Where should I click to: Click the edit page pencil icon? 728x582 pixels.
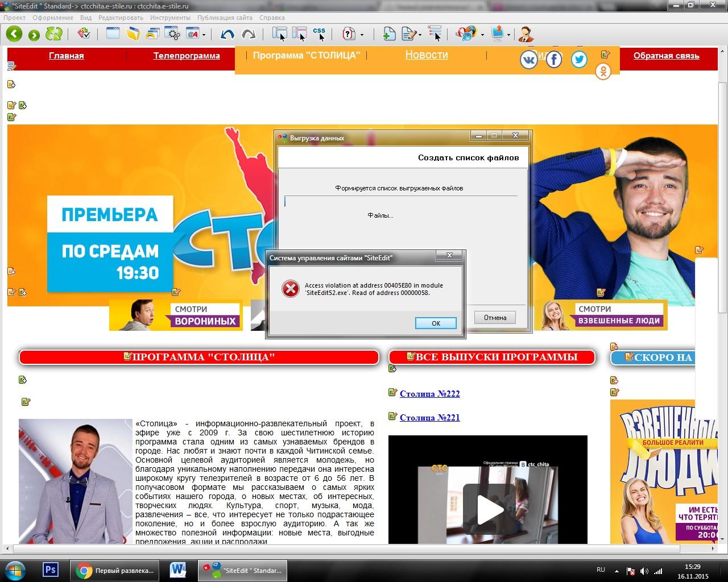(408, 34)
